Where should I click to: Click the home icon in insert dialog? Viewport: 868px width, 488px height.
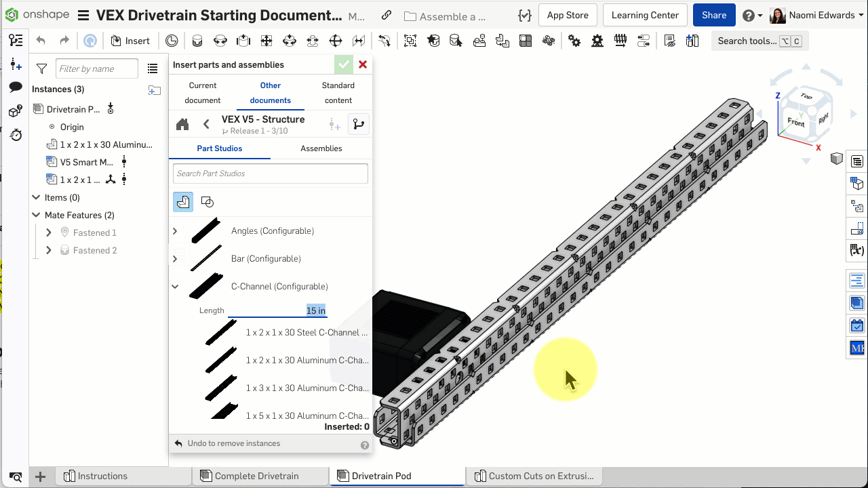pos(182,125)
